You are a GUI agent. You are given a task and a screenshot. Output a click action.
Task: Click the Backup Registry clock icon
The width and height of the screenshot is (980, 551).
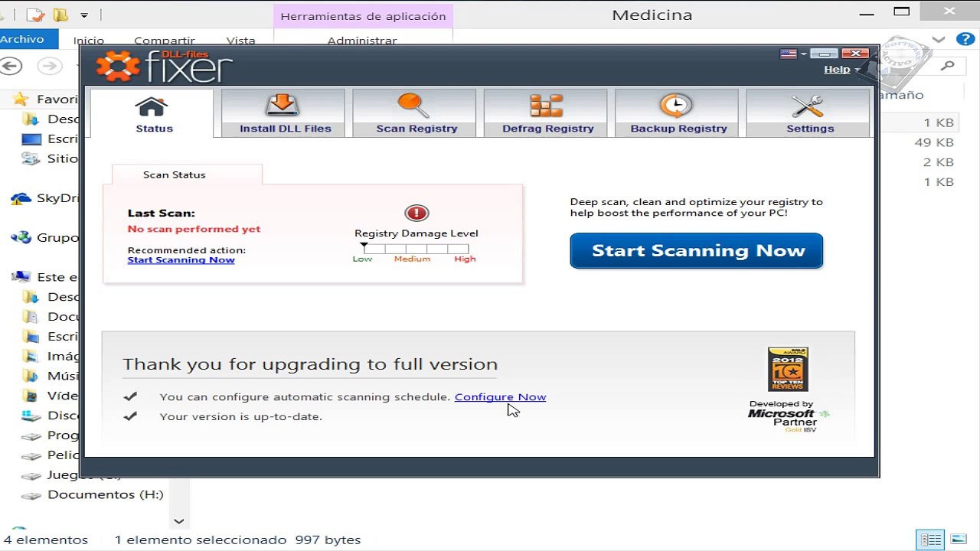coord(676,106)
